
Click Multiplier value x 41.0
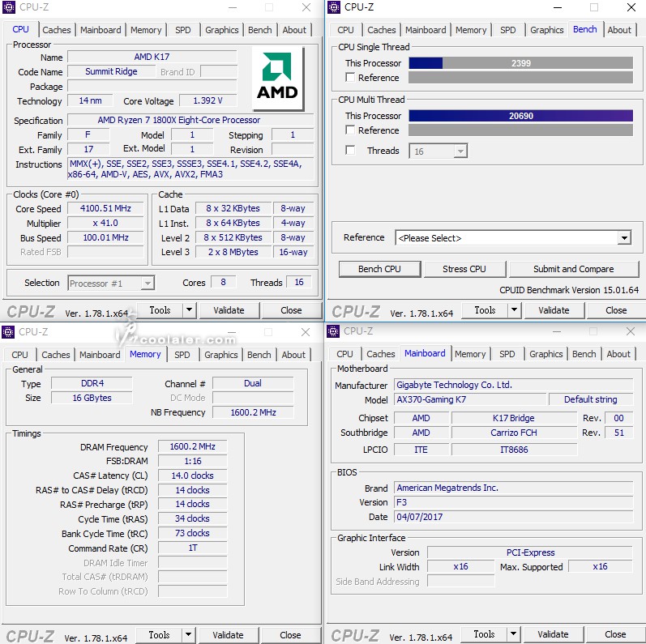coord(105,224)
